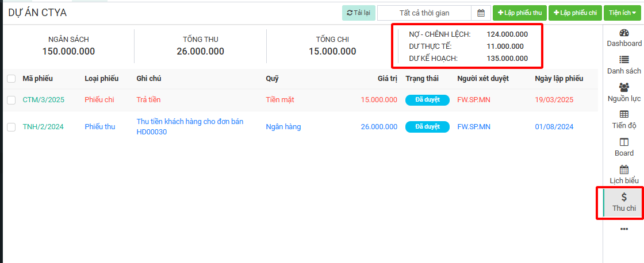Click the Tất cả thời gian date field

(x=424, y=13)
